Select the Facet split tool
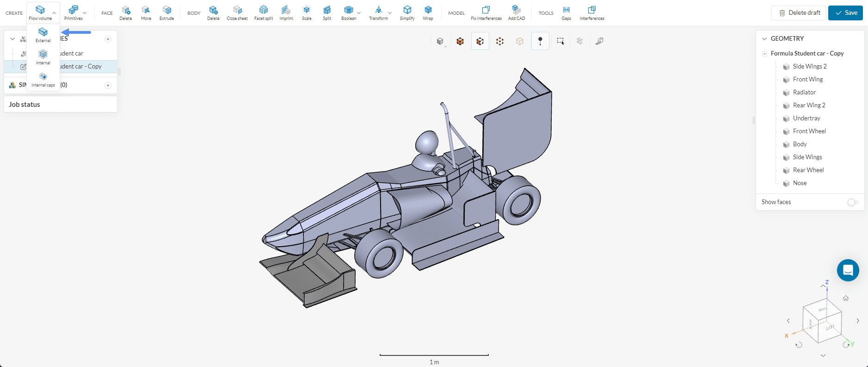Screen dimensions: 868x367 point(263,12)
